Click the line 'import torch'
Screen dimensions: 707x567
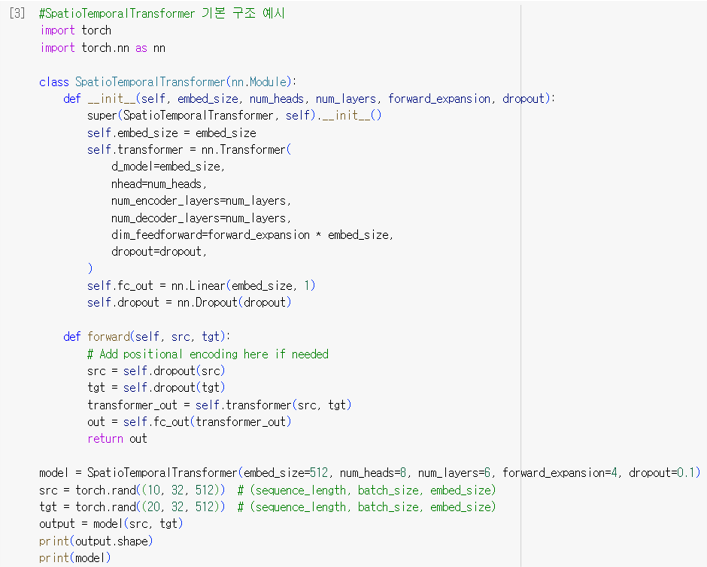[76, 30]
